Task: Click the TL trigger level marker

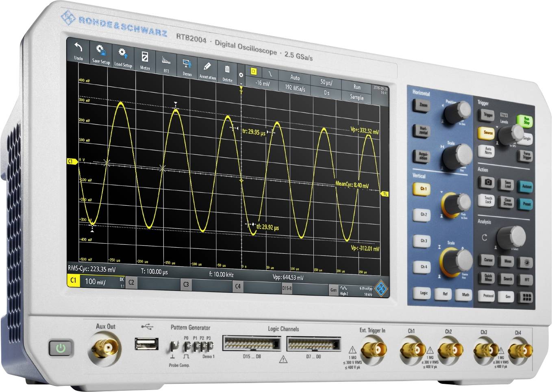Action: pos(385,194)
